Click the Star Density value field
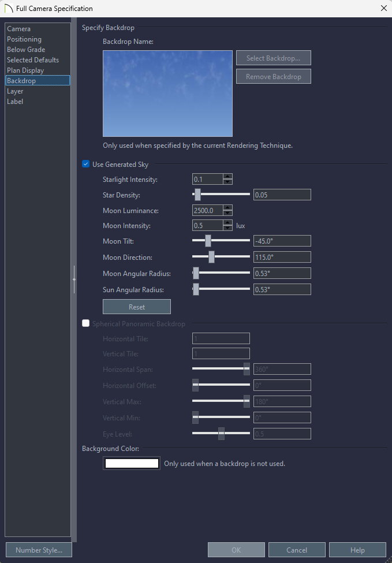This screenshot has width=392, height=563. click(x=282, y=195)
